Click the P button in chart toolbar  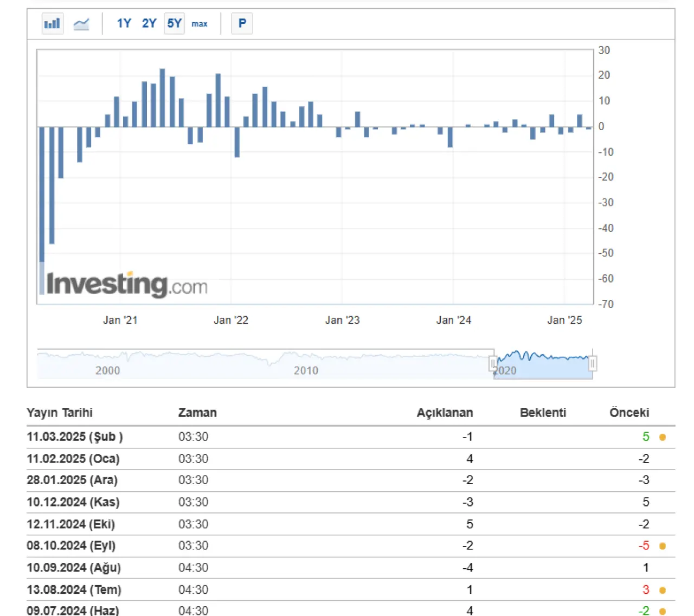click(242, 23)
